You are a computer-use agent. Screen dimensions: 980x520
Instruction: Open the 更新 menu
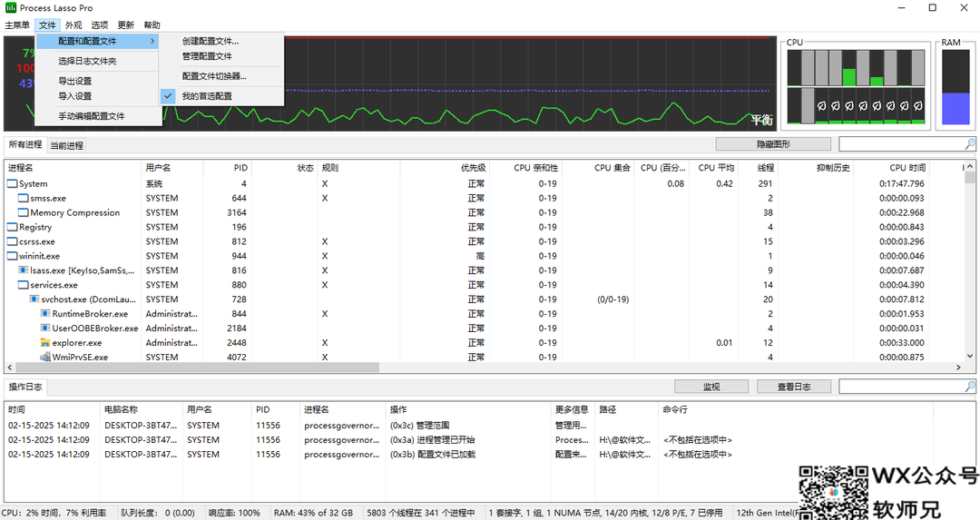coord(125,25)
